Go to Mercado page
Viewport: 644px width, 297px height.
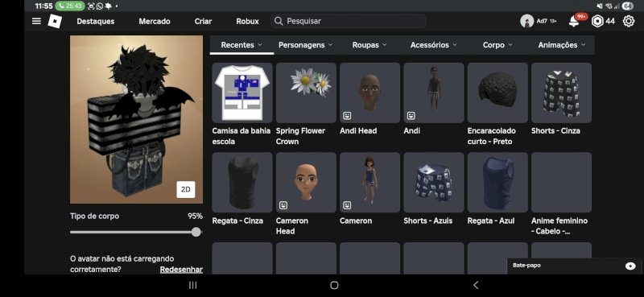(x=155, y=22)
